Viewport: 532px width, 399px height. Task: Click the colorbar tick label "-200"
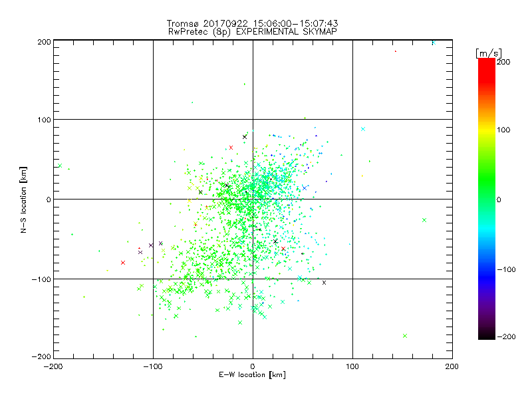(506, 336)
